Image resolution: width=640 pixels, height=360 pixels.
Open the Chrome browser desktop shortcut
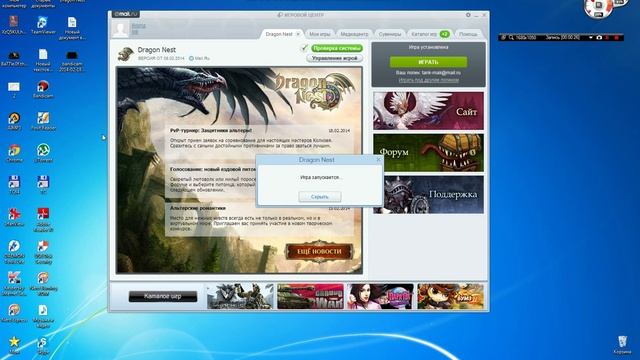[14, 153]
